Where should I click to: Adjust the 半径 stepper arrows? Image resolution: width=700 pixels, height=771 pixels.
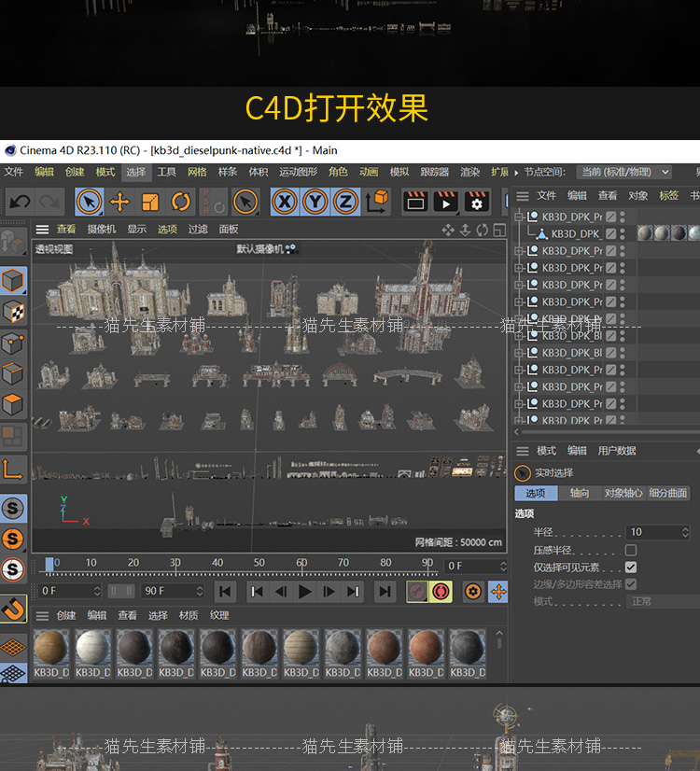685,532
